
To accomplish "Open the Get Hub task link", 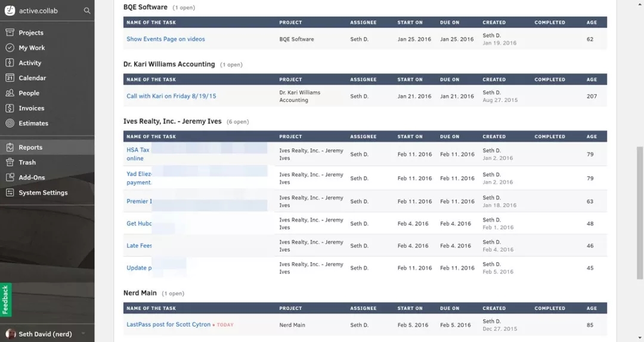I will click(x=139, y=223).
